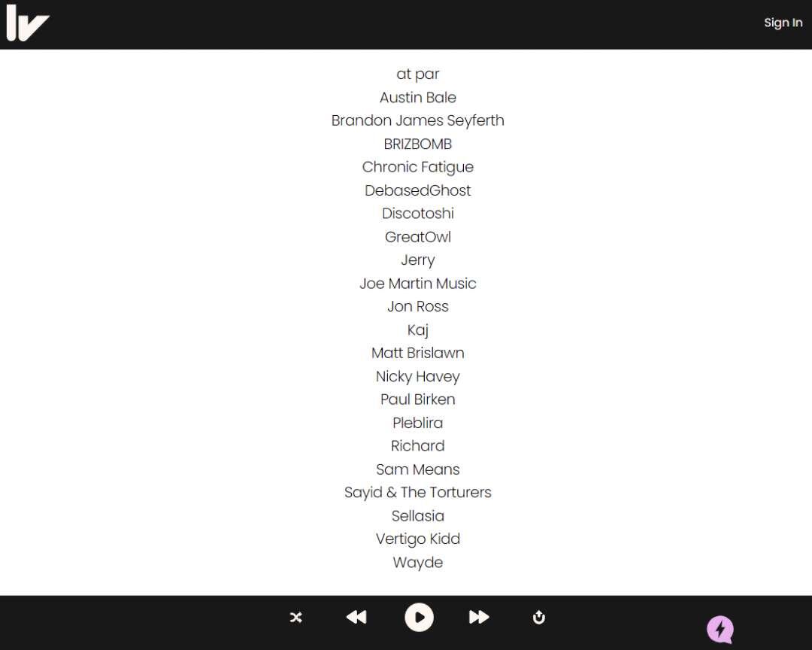The height and width of the screenshot is (650, 812).
Task: Select GreatOwl from the artist list
Action: (x=418, y=237)
